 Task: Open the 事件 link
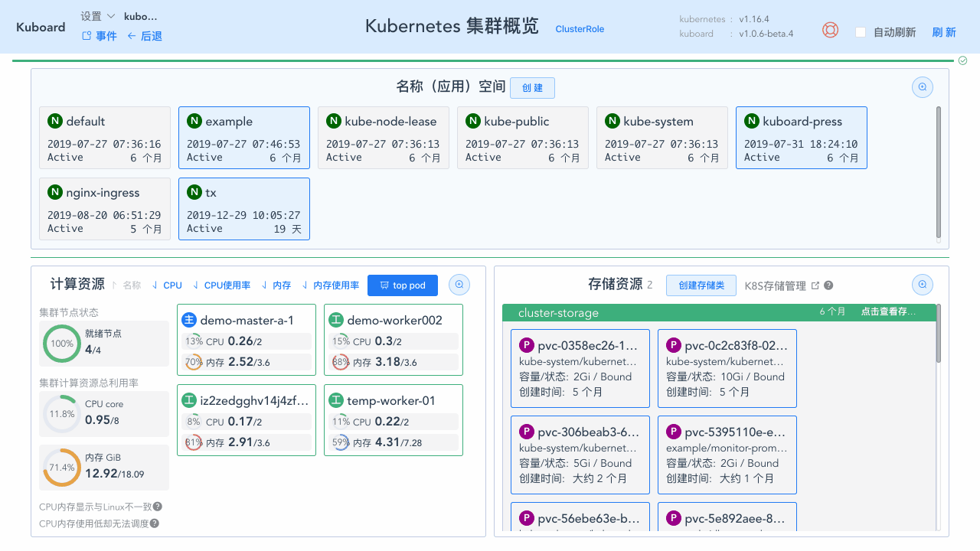point(100,36)
